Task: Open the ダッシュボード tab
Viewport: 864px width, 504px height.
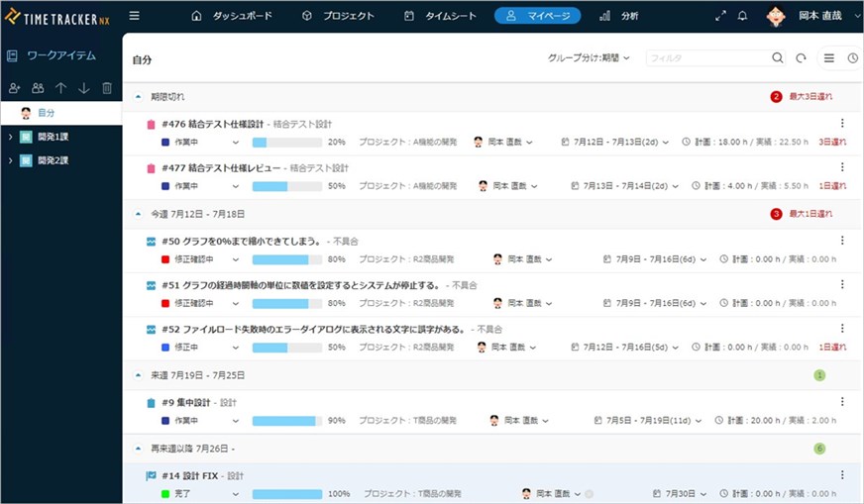Action: pos(232,16)
